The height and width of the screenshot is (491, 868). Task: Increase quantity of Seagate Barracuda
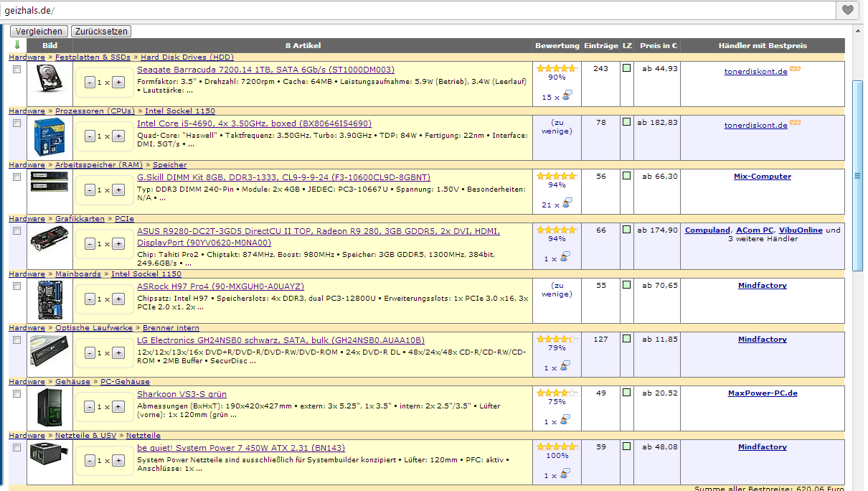pos(118,83)
